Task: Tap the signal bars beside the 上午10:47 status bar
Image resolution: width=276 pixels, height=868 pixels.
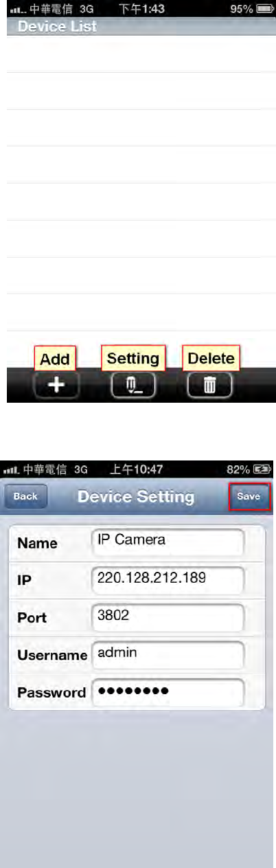Action: [12, 469]
